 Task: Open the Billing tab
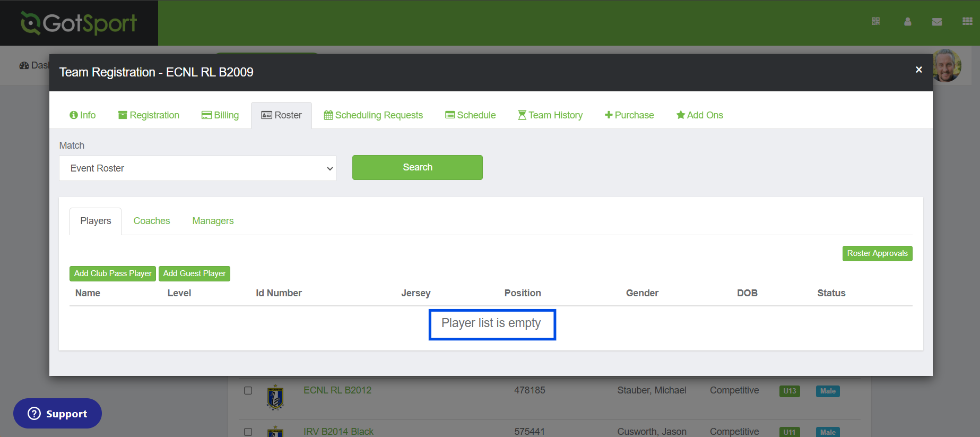220,115
